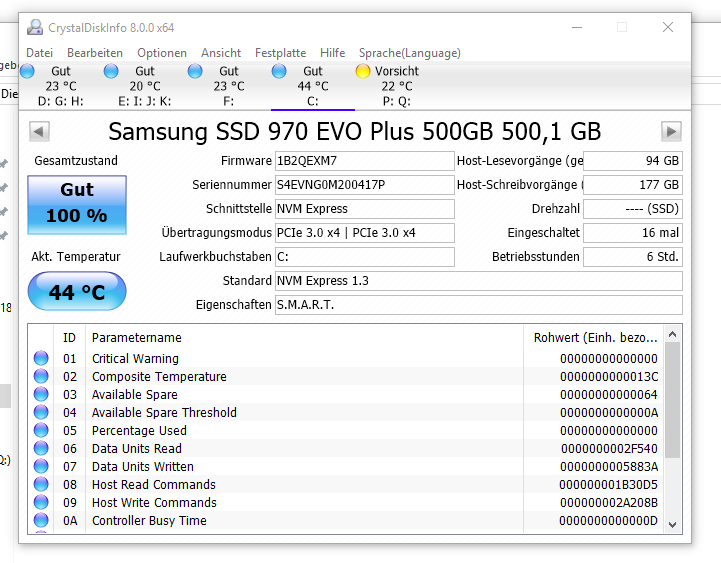Select the Available Spare Threshold name
Screen dimensions: 721x563
tap(164, 412)
